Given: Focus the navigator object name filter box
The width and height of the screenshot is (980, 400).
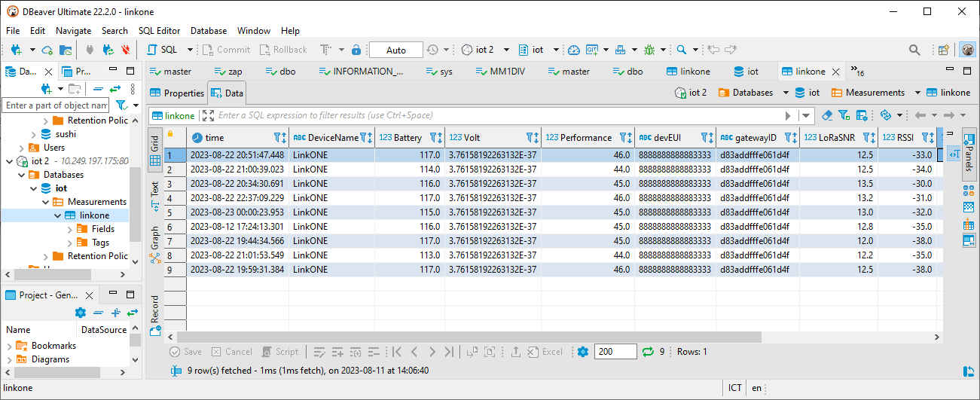Looking at the screenshot, I should (x=56, y=105).
